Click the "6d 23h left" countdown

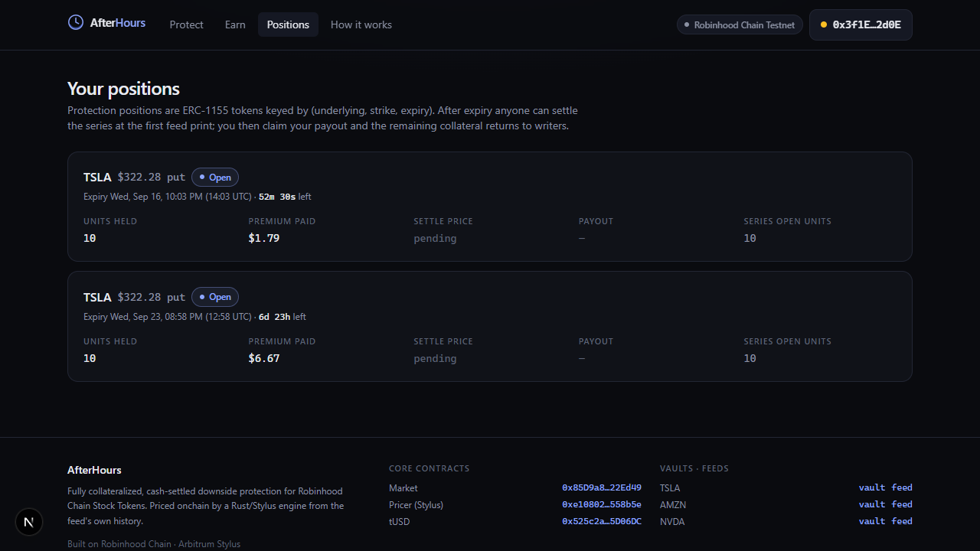(x=283, y=317)
